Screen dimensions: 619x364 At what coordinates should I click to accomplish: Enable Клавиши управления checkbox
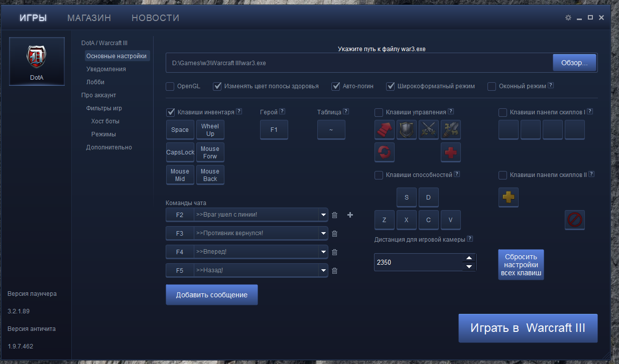(379, 112)
